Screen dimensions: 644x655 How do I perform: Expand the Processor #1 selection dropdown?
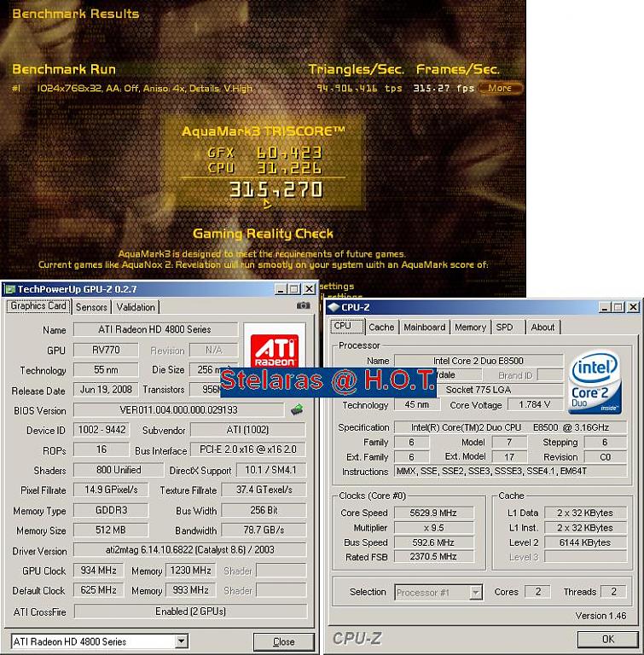476,593
